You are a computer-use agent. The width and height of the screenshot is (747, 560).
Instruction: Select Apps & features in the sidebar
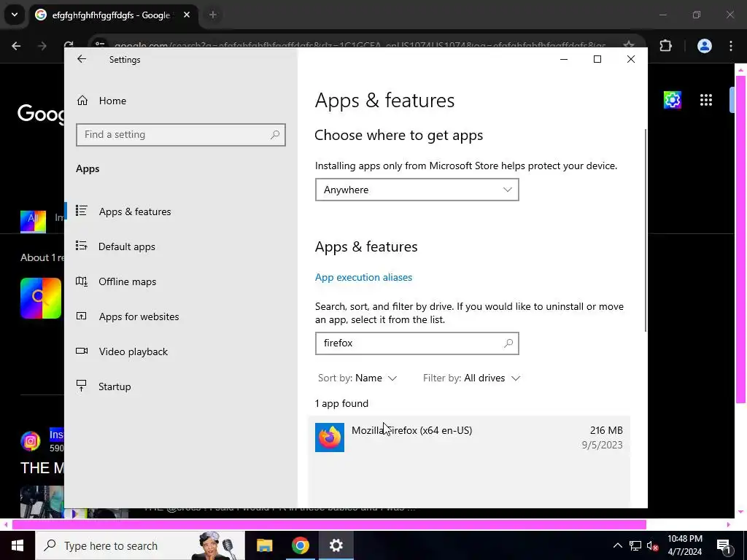(x=135, y=211)
